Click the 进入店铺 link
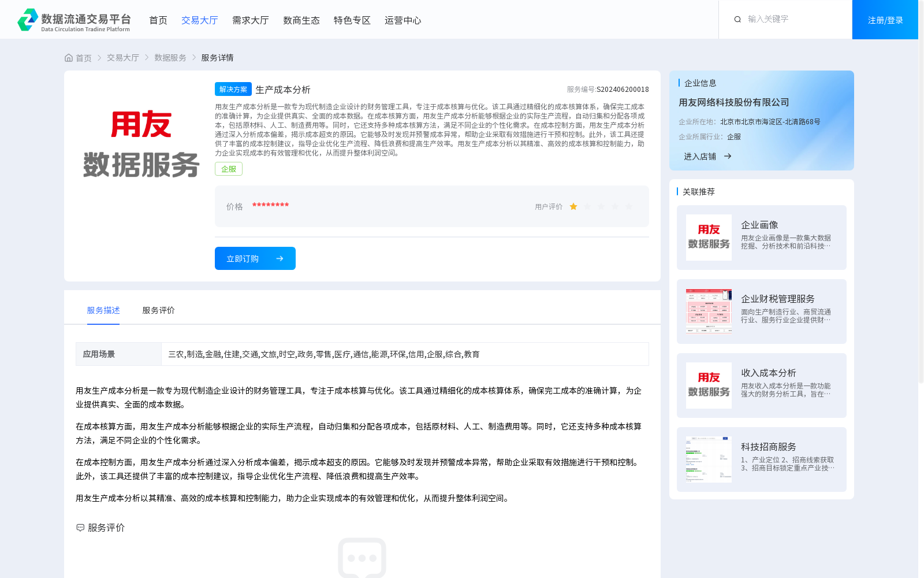This screenshot has height=578, width=924. [x=700, y=157]
